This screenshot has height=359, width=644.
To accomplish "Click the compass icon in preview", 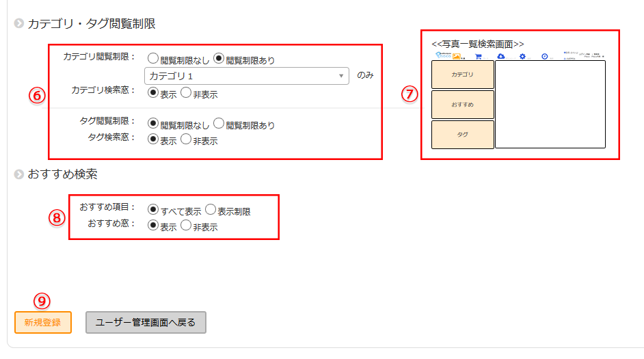I will [544, 56].
